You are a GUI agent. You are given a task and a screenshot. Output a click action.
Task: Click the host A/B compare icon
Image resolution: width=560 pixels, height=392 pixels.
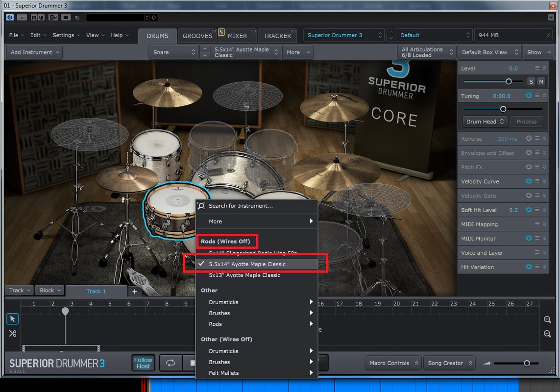click(53, 17)
